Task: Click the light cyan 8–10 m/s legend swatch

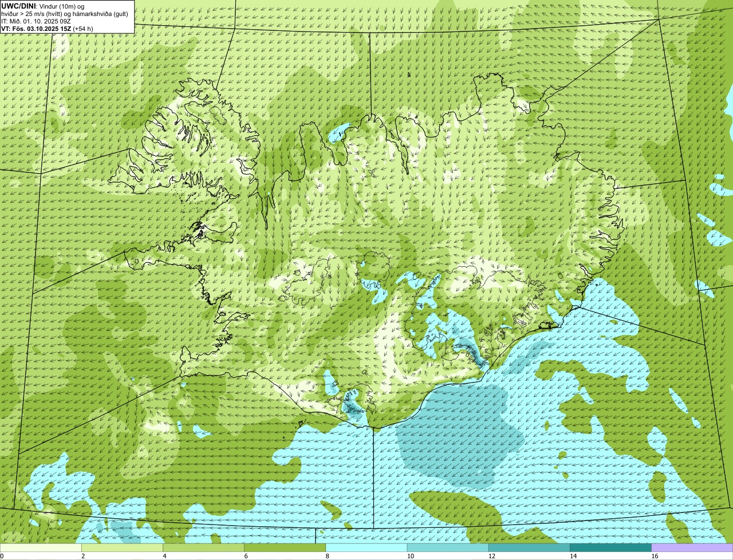Action: (x=366, y=548)
